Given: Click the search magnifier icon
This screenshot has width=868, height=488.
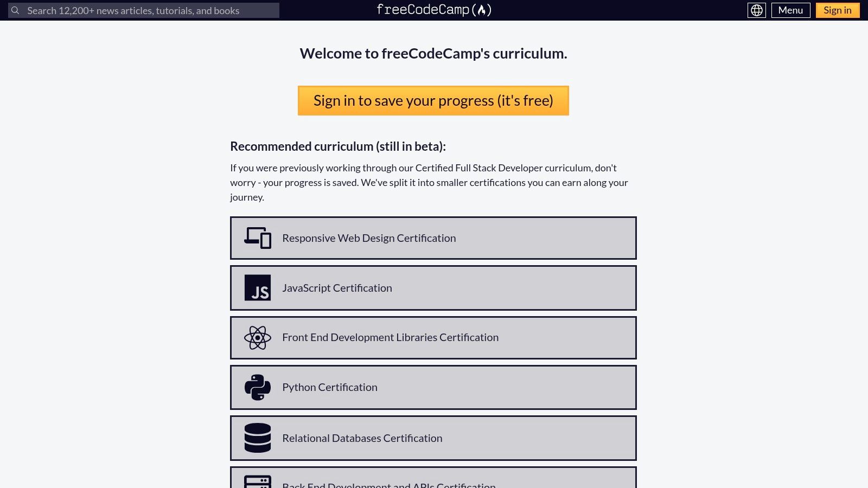Looking at the screenshot, I should click(15, 10).
